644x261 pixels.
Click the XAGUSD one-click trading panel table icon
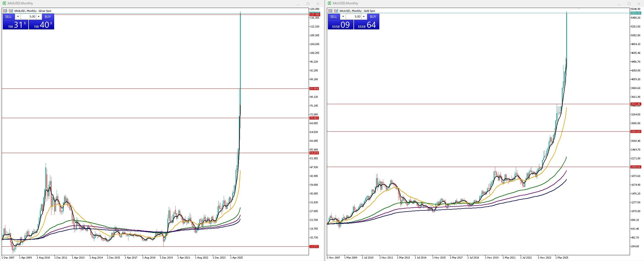click(5, 11)
